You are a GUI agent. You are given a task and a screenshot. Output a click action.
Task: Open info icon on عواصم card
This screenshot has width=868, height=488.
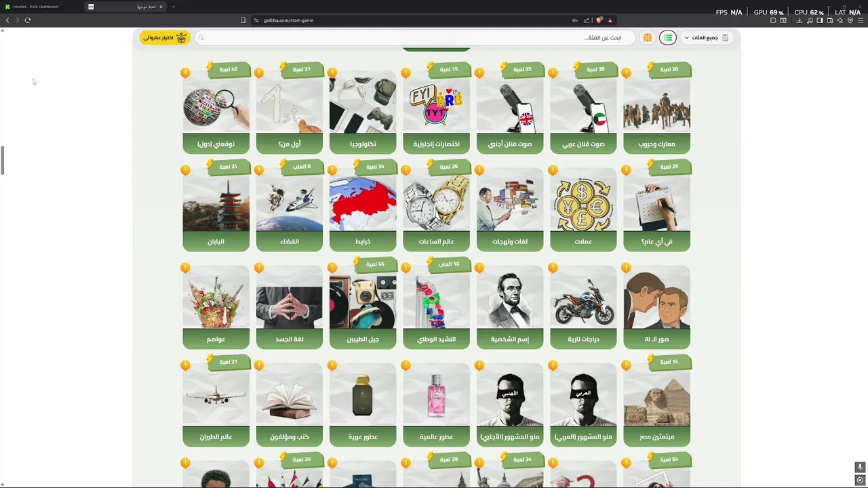(185, 268)
